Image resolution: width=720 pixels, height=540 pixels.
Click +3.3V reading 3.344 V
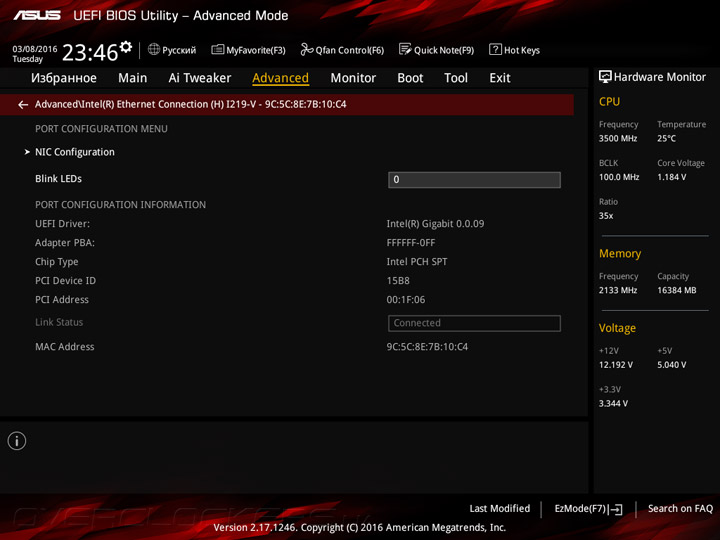click(x=613, y=404)
